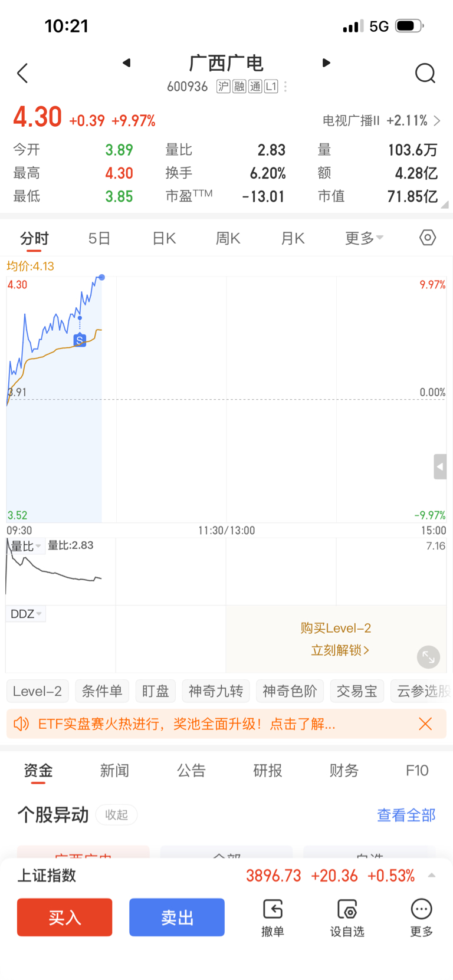Expand 上证指数 index bar arrow
The height and width of the screenshot is (980, 453).
tap(432, 876)
